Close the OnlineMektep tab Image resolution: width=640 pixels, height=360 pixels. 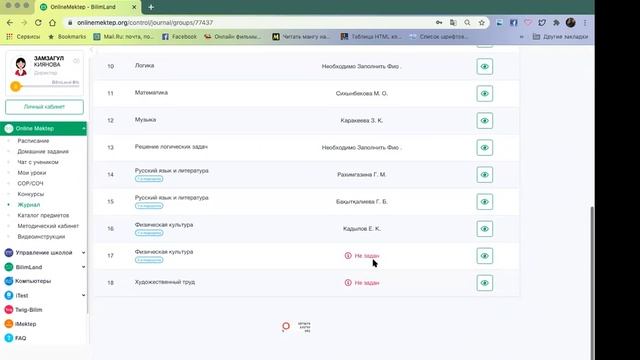pos(134,7)
